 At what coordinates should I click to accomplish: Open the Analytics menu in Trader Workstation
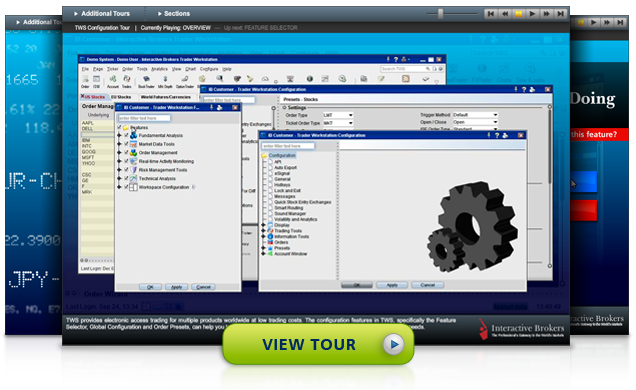click(x=159, y=69)
